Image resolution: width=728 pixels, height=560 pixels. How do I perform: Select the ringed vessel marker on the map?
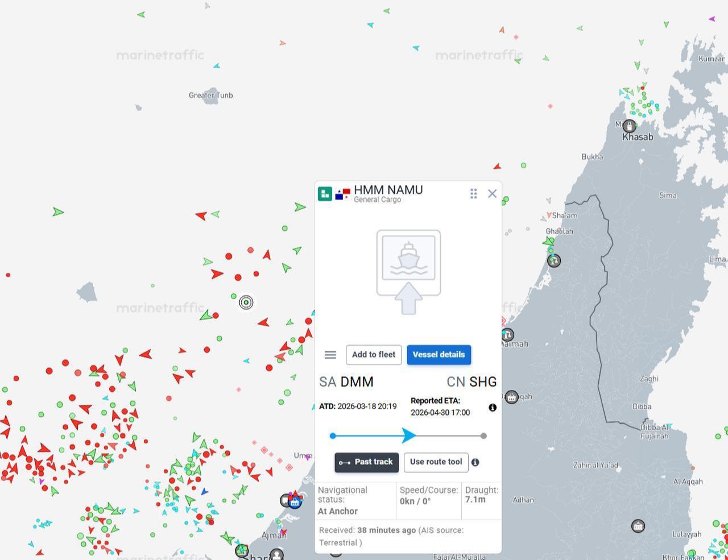click(246, 302)
